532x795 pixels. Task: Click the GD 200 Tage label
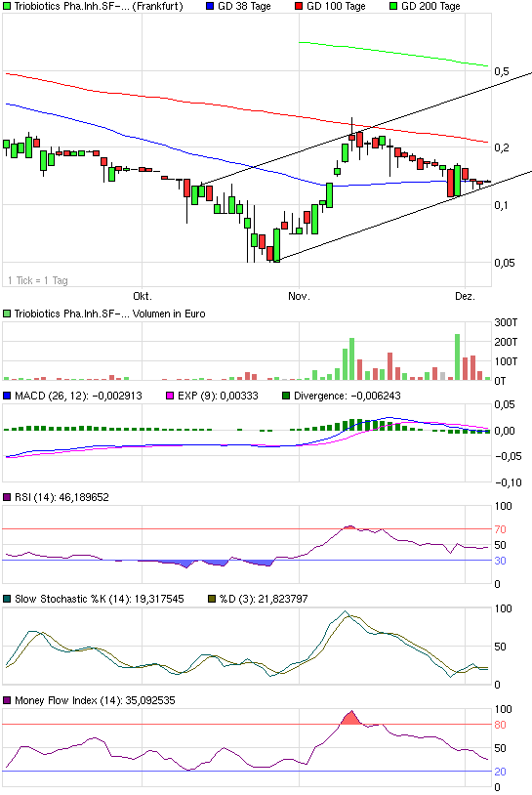point(430,7)
